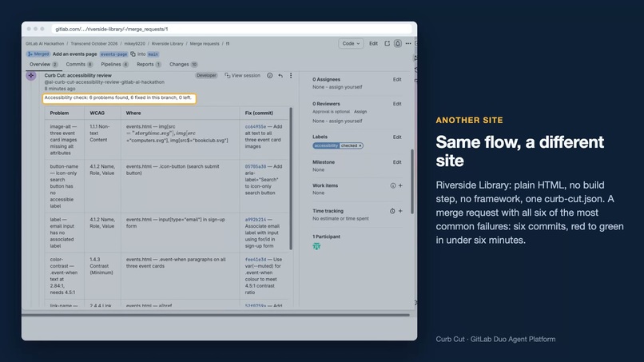
Task: Click View session link
Action: pyautogui.click(x=242, y=76)
